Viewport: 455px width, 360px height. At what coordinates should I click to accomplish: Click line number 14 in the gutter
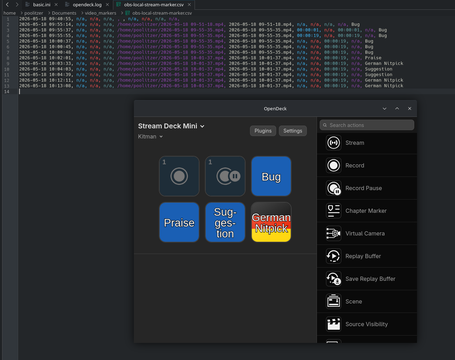[x=7, y=92]
